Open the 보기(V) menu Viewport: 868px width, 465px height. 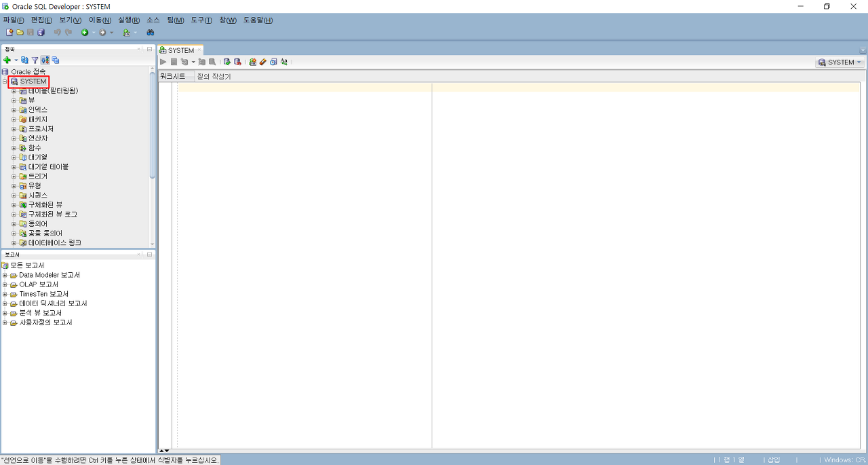click(x=70, y=20)
